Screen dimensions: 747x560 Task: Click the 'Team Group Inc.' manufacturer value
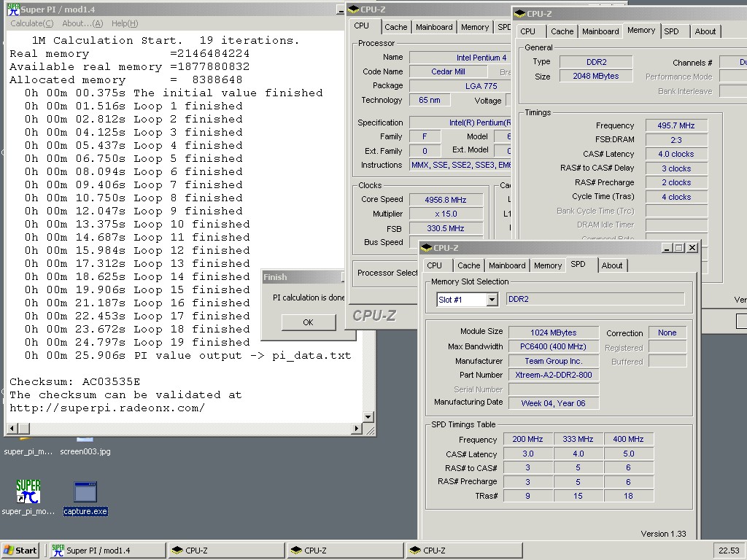tap(554, 361)
